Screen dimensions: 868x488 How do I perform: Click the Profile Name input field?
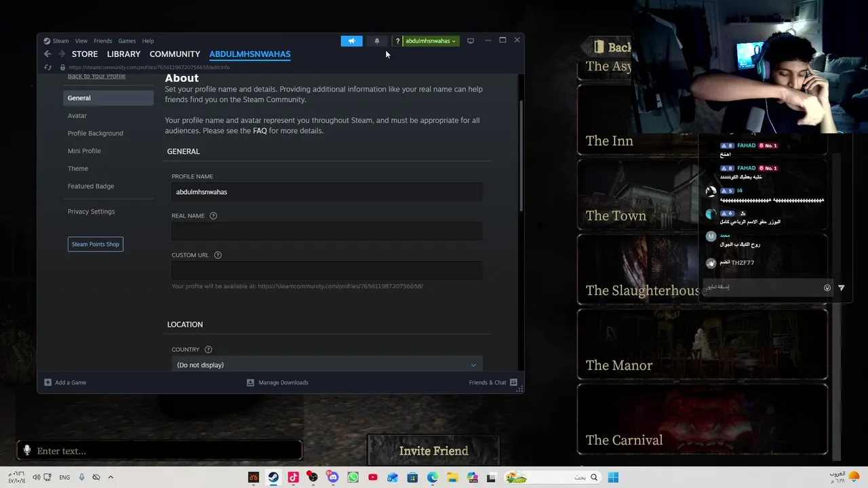pos(327,192)
